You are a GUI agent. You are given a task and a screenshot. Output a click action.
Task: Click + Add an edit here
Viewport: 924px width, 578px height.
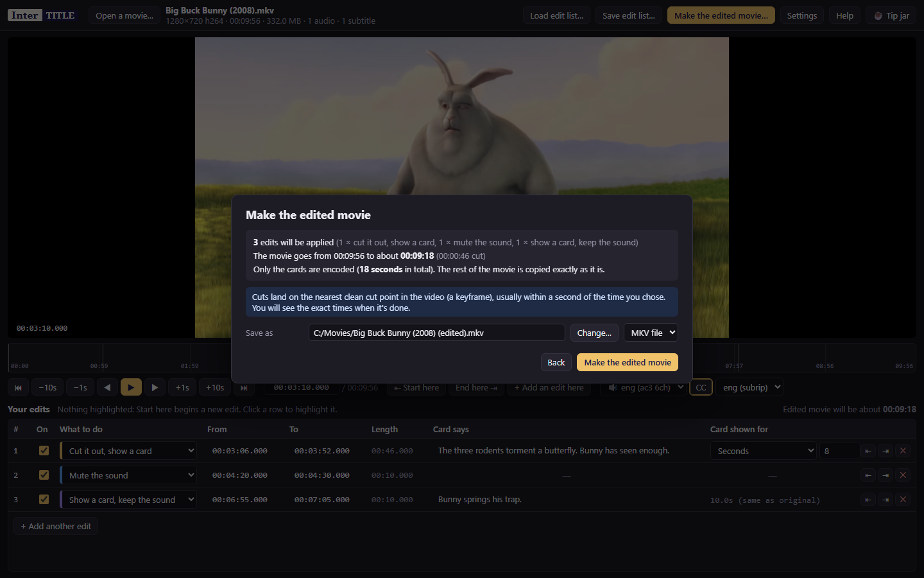[549, 387]
